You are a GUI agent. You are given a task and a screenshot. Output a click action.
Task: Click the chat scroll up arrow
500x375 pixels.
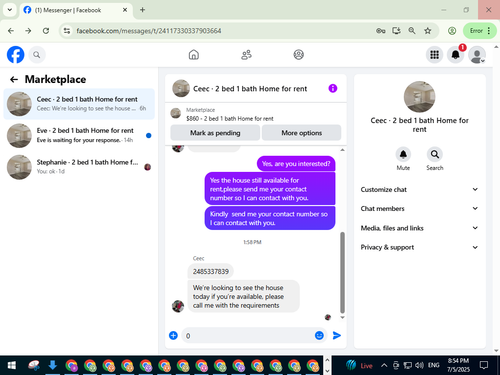click(x=342, y=150)
